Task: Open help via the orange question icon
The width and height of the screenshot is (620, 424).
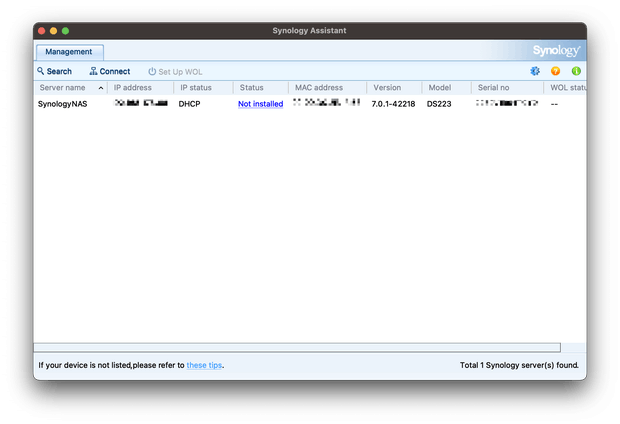Action: [x=555, y=71]
